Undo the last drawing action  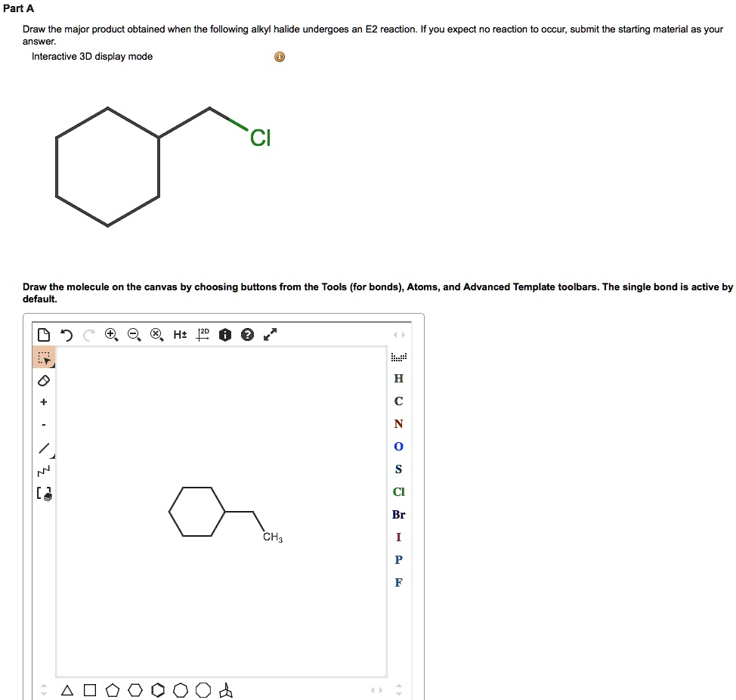[66, 334]
